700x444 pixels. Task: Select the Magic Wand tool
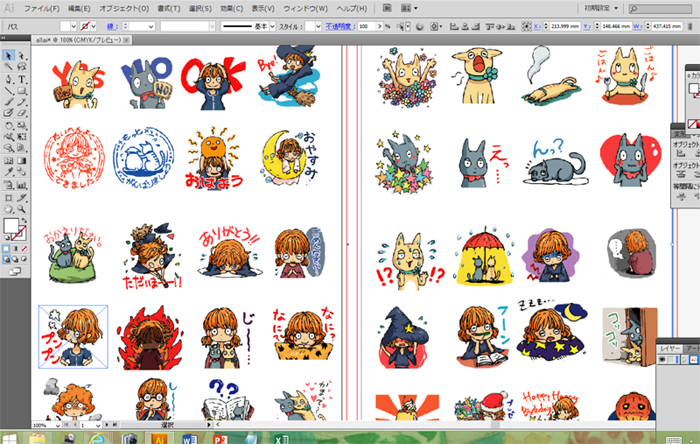tap(8, 67)
